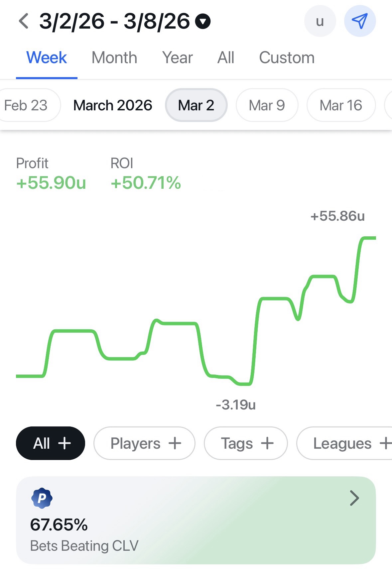
Task: Choose the Mar 9 week chip
Action: 267,105
